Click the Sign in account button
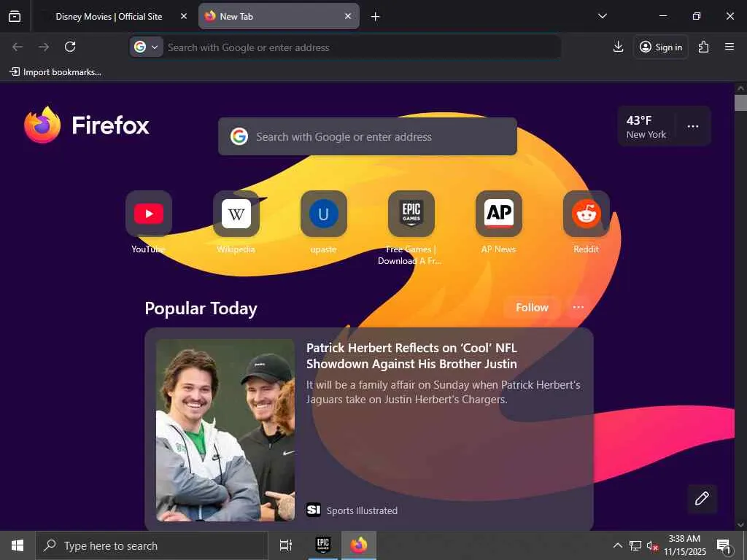Screen dimensions: 747x560 661,47
